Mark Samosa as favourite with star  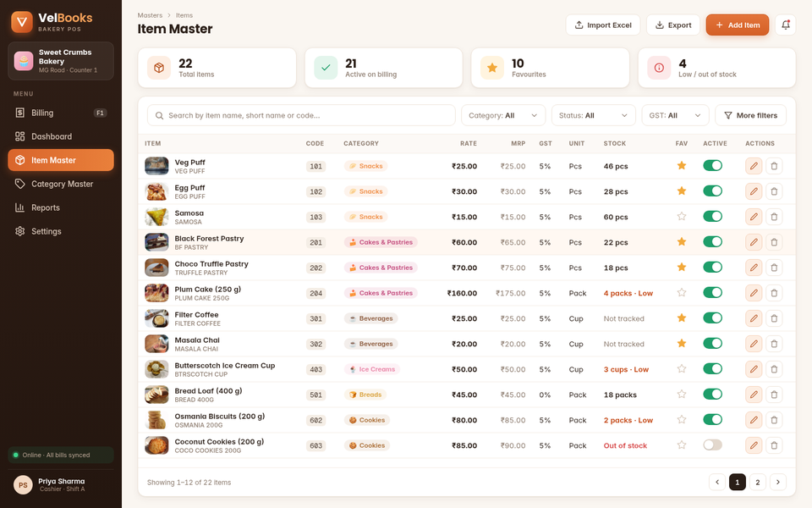click(682, 216)
